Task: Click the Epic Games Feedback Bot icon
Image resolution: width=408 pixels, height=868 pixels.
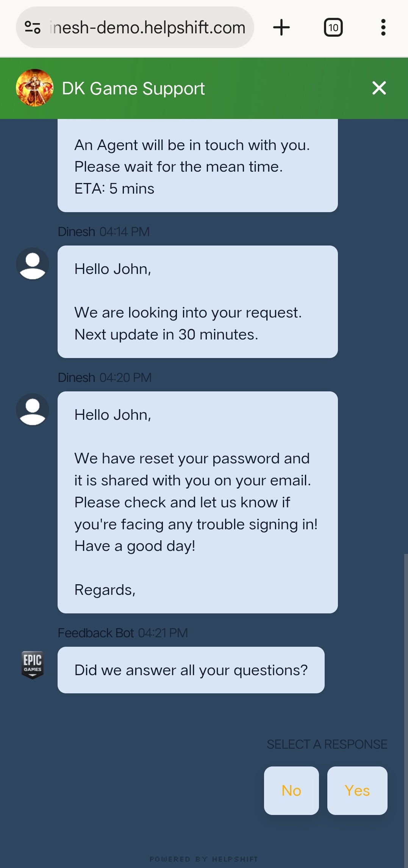Action: tap(33, 665)
